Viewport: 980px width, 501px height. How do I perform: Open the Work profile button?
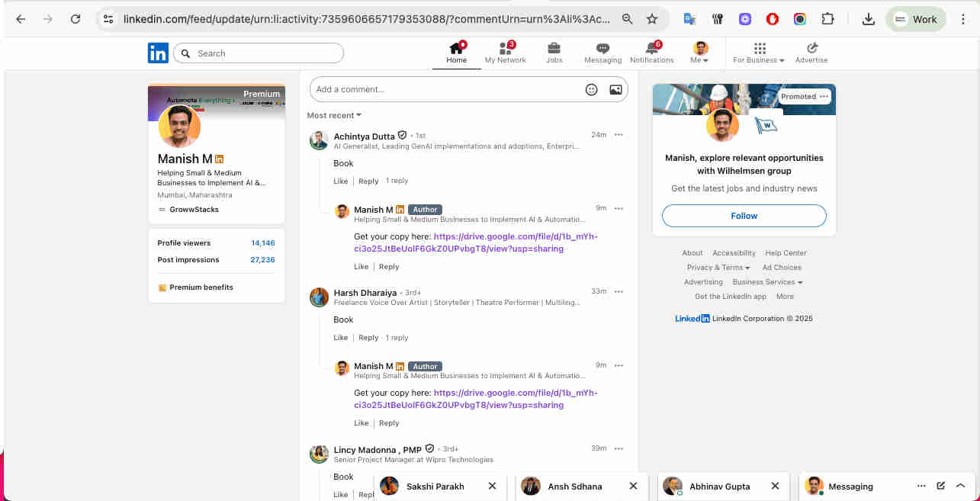click(x=916, y=19)
